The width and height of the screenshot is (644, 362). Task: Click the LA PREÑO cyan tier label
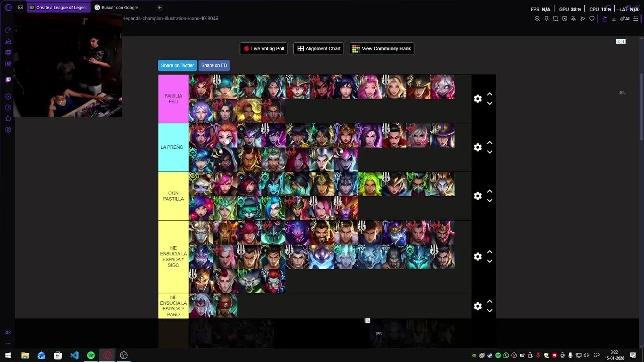[173, 147]
